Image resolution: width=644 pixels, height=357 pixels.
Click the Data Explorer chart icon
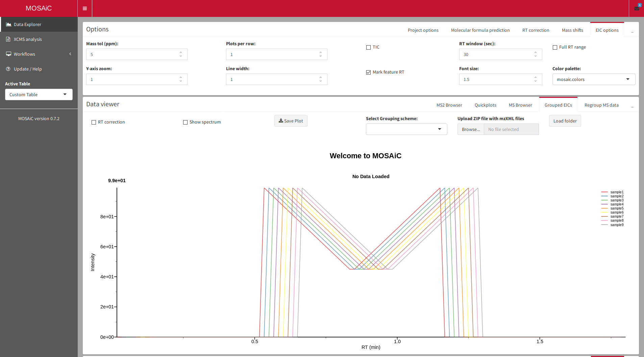[x=9, y=24]
